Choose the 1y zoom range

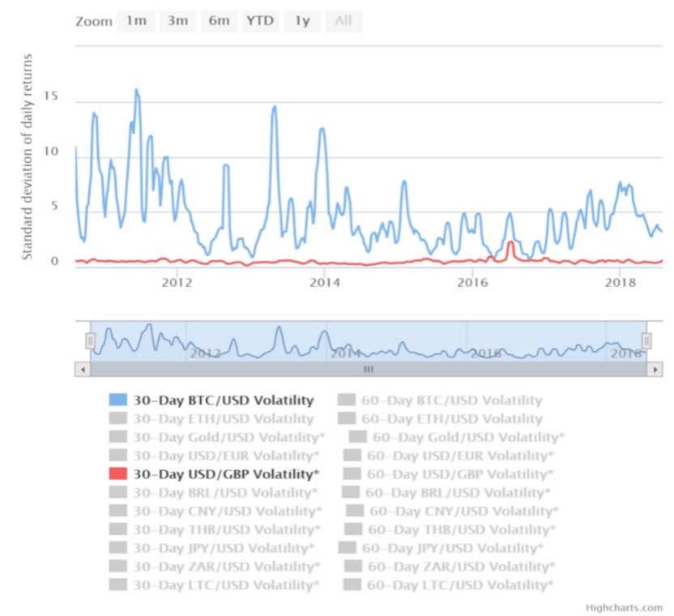click(x=301, y=21)
